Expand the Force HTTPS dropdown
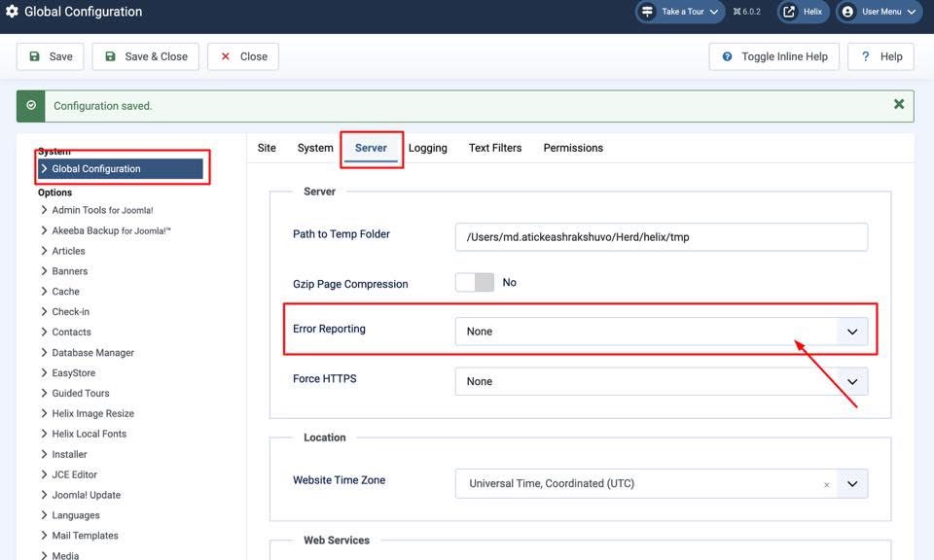Viewport: 934px width, 560px height. coord(662,382)
